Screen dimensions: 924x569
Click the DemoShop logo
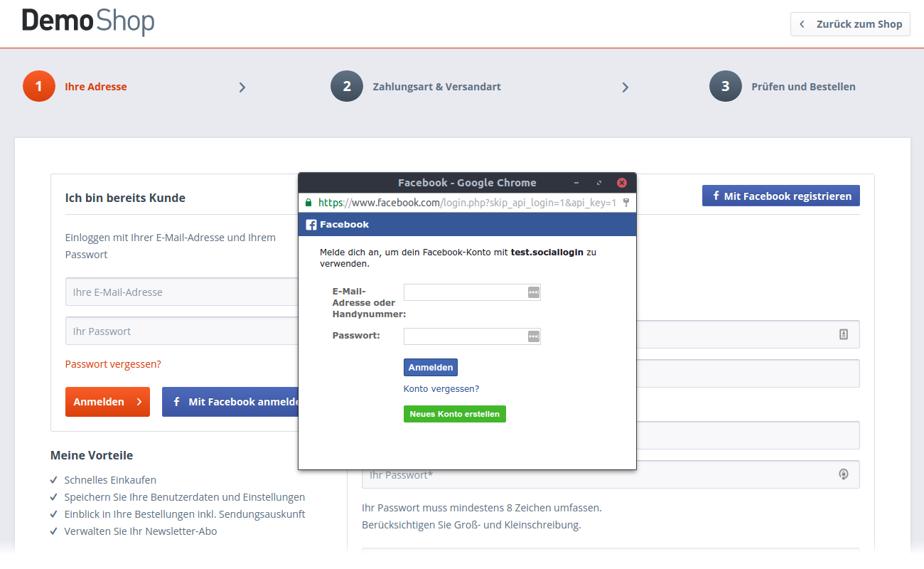point(88,21)
